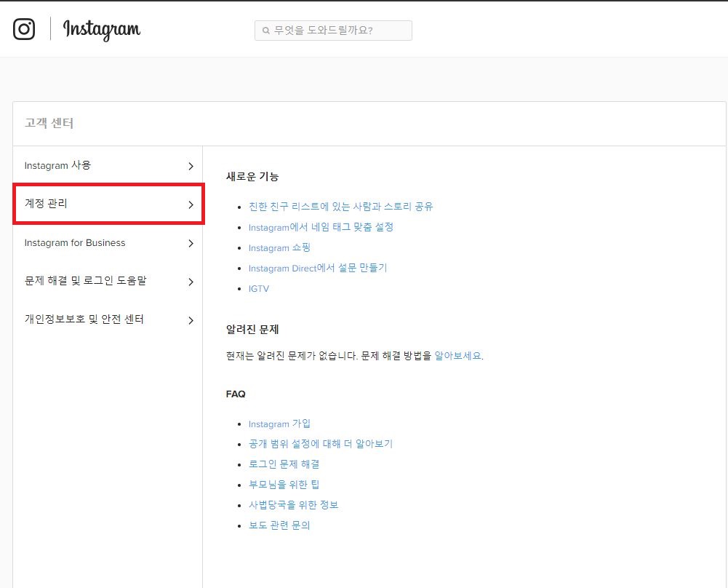Open the 부모님을 위한 팁 link
The width and height of the screenshot is (728, 588).
(284, 485)
